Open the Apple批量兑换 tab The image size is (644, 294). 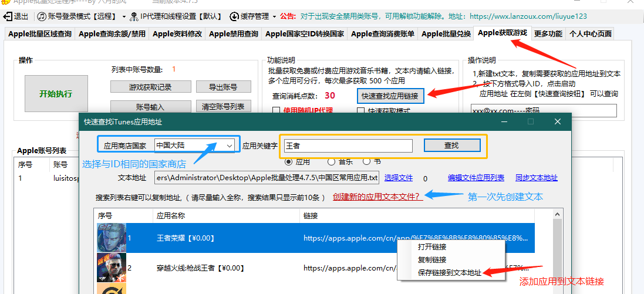[x=446, y=34]
